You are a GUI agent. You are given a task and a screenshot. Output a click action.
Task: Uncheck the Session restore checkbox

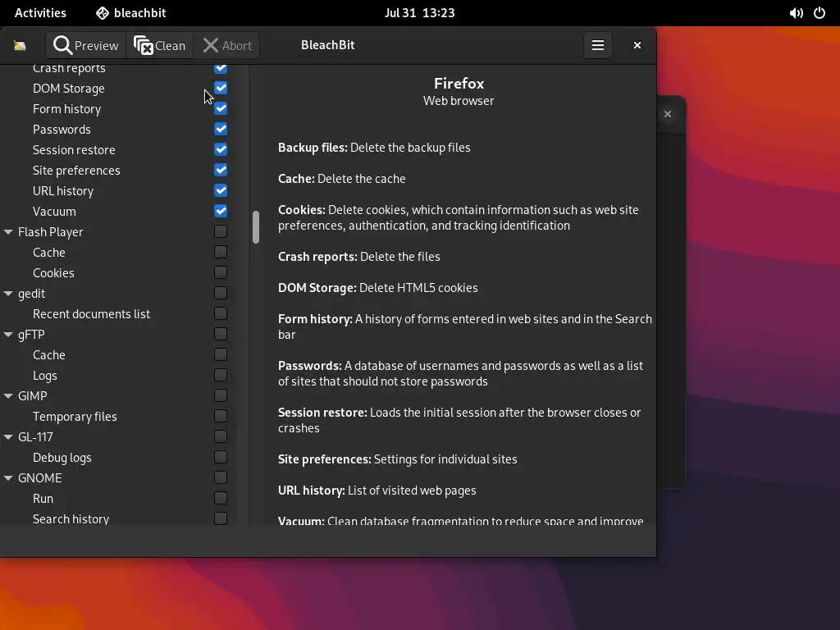[x=221, y=149]
